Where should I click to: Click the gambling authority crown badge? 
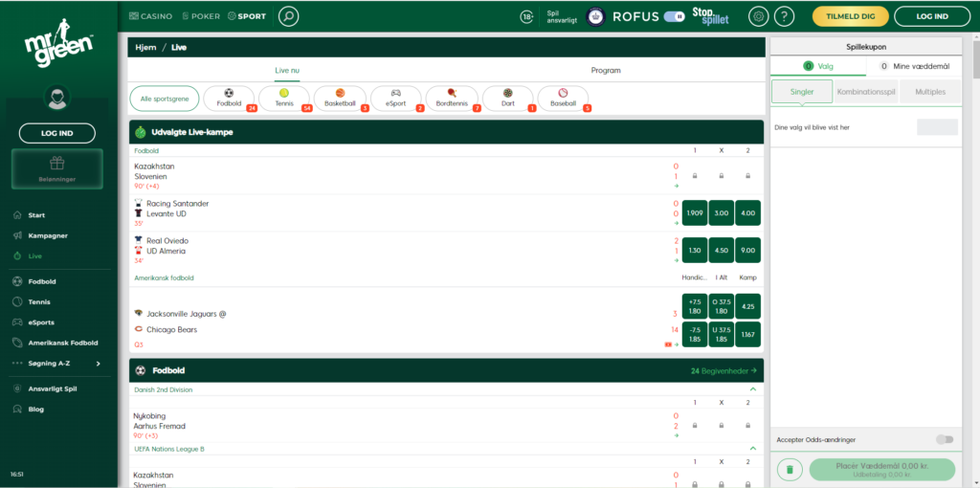click(595, 17)
